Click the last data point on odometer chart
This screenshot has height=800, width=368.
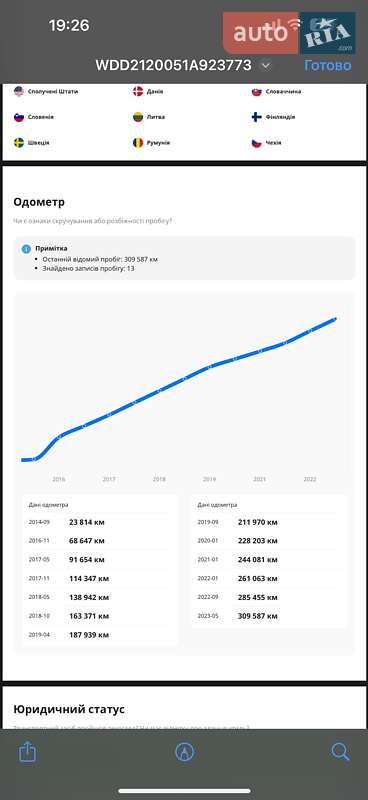point(335,319)
